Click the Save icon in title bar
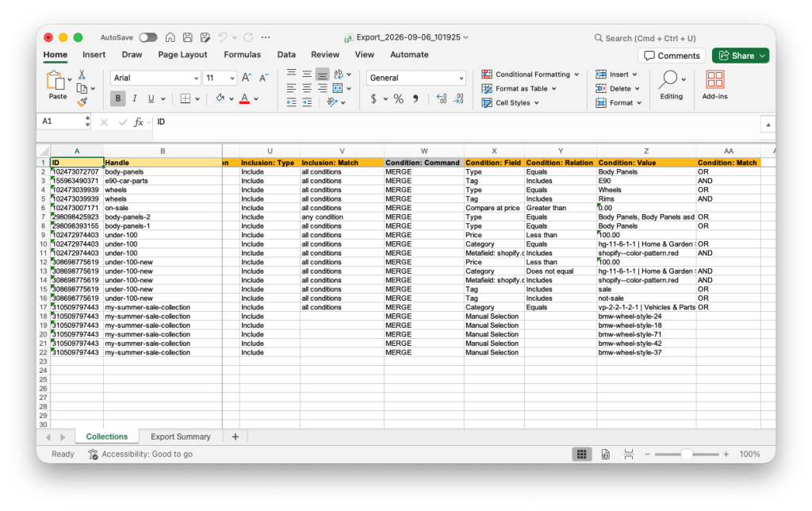 pos(187,37)
